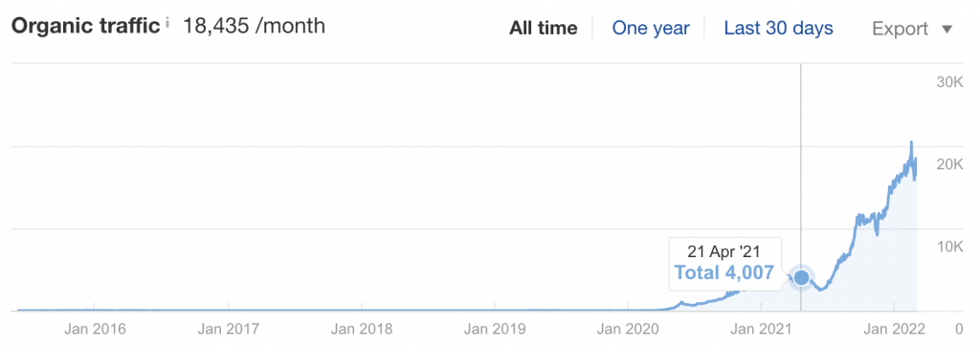Open the Export dropdown arrow
Image resolution: width=980 pixels, height=347 pixels.
coord(947,30)
